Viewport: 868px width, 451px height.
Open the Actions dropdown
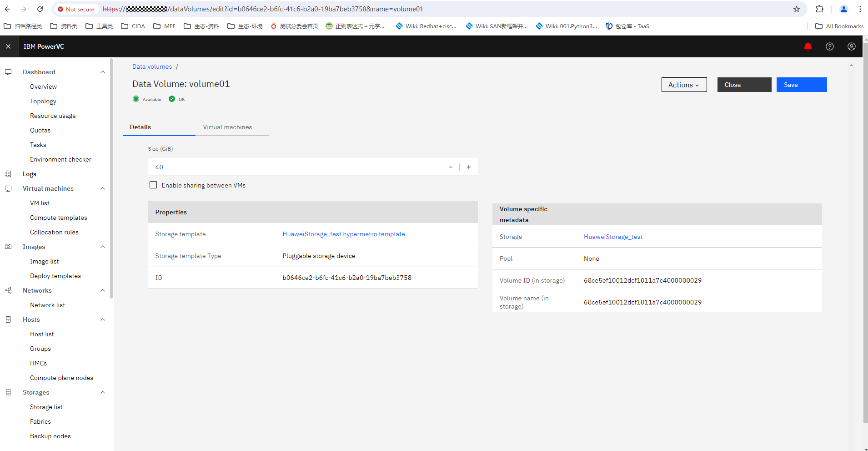coord(684,85)
